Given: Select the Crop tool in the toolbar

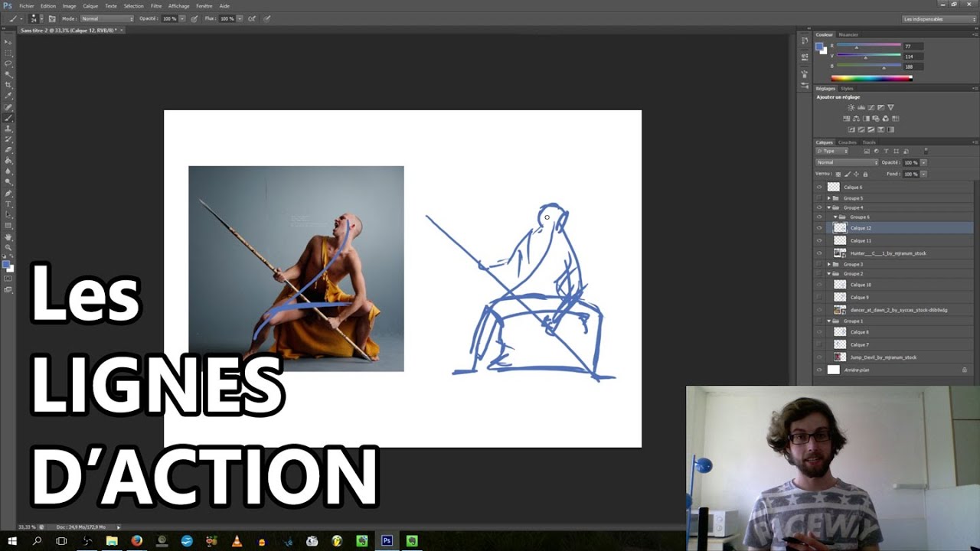Looking at the screenshot, I should pyautogui.click(x=8, y=85).
